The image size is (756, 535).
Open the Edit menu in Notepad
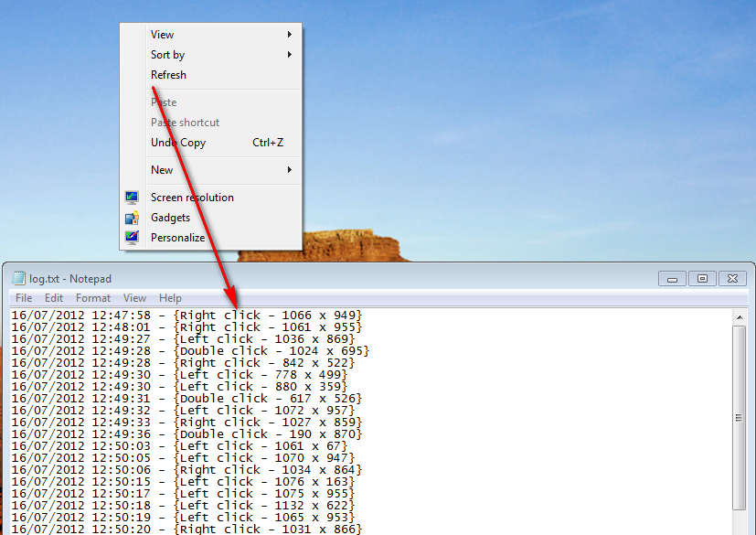(x=53, y=297)
